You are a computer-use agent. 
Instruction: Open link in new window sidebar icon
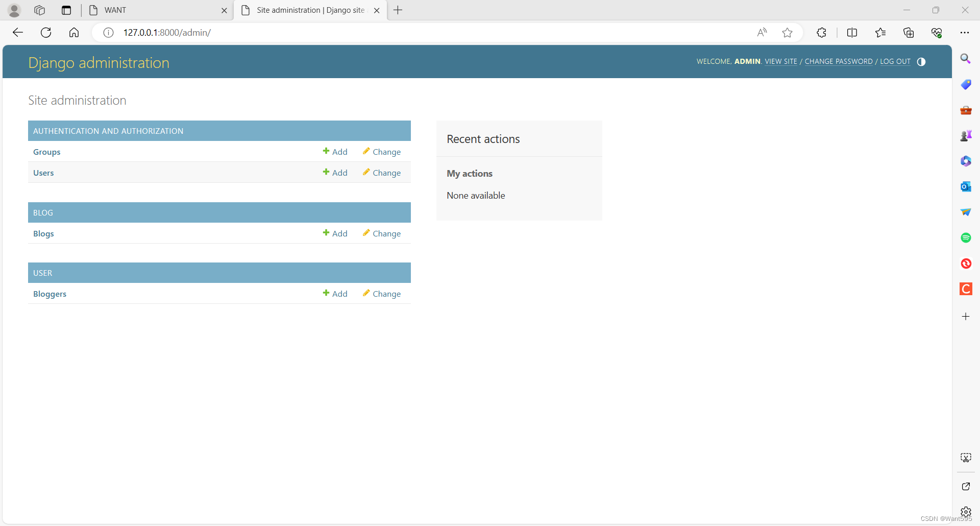click(966, 486)
